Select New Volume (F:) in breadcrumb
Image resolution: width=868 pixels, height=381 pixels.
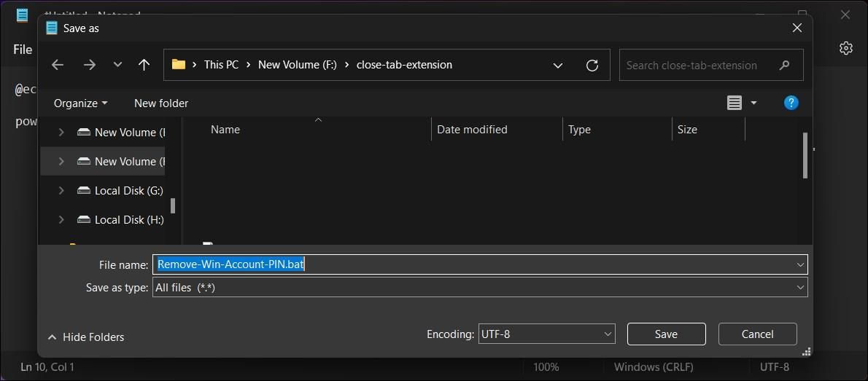pos(298,65)
